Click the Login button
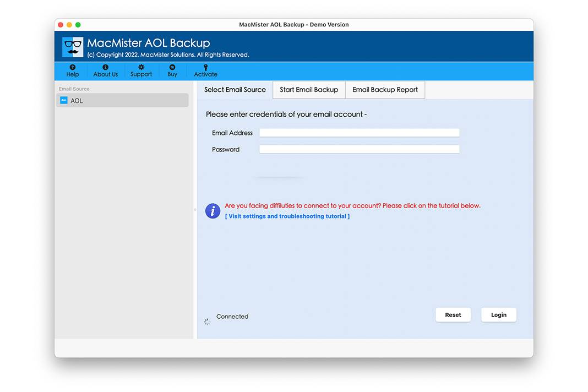 pyautogui.click(x=498, y=315)
